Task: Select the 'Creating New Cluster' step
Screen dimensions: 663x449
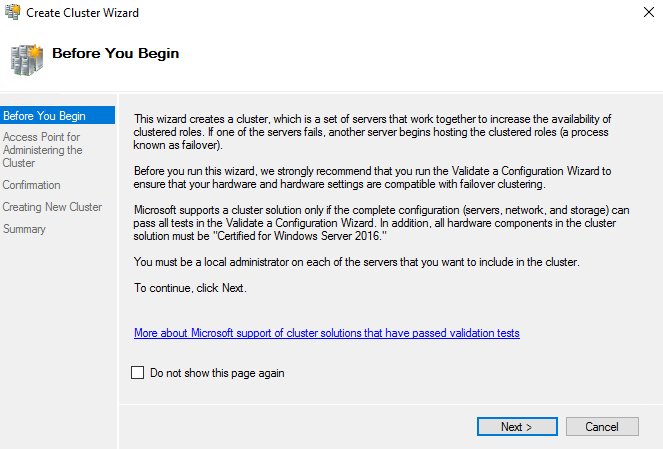Action: [x=52, y=207]
